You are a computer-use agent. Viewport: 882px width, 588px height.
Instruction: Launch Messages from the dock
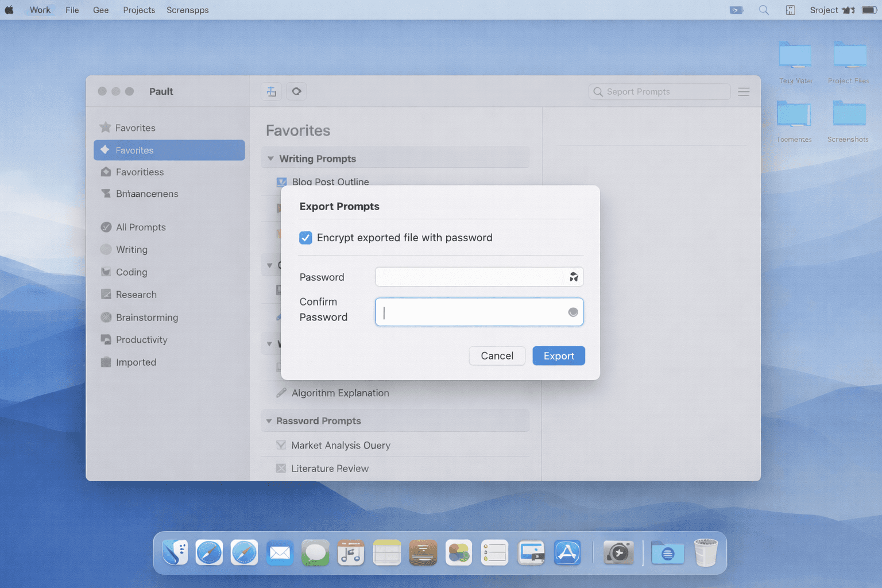[315, 553]
